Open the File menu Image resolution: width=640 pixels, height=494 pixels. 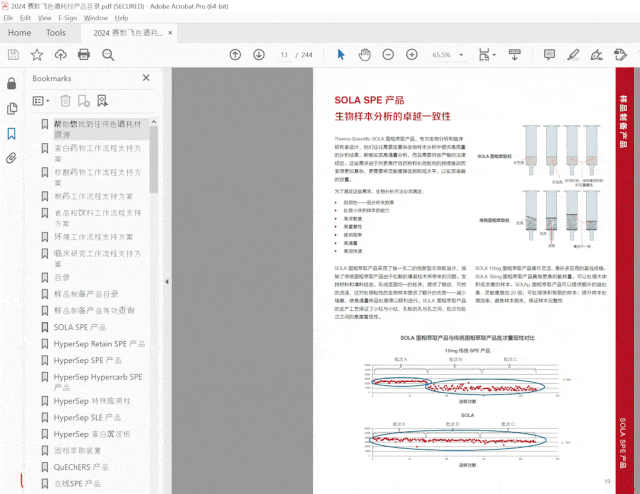8,18
